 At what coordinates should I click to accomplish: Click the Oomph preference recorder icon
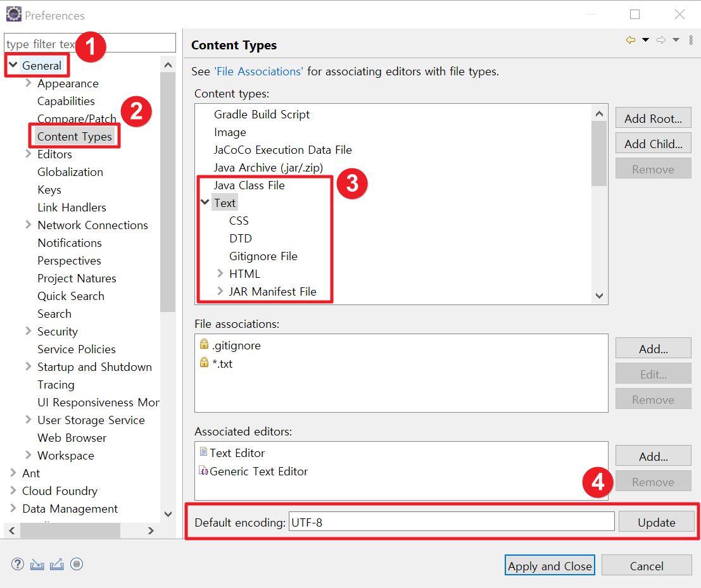77,565
